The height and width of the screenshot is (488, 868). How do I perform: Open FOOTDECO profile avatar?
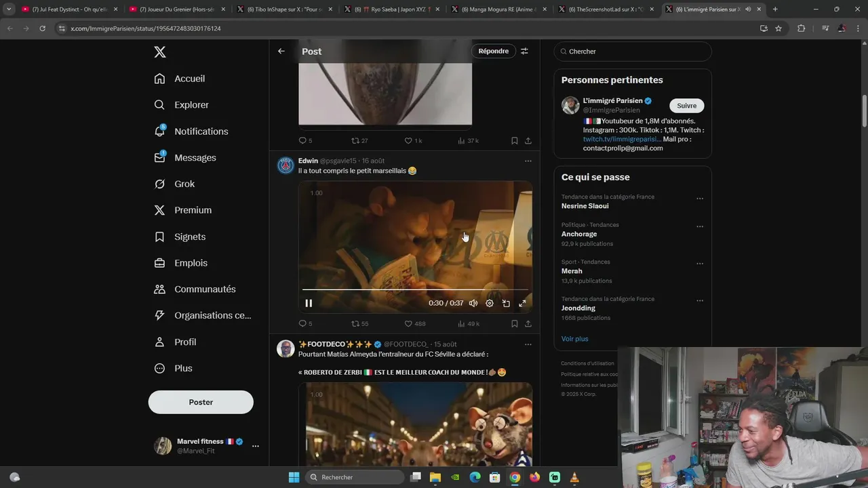(286, 348)
